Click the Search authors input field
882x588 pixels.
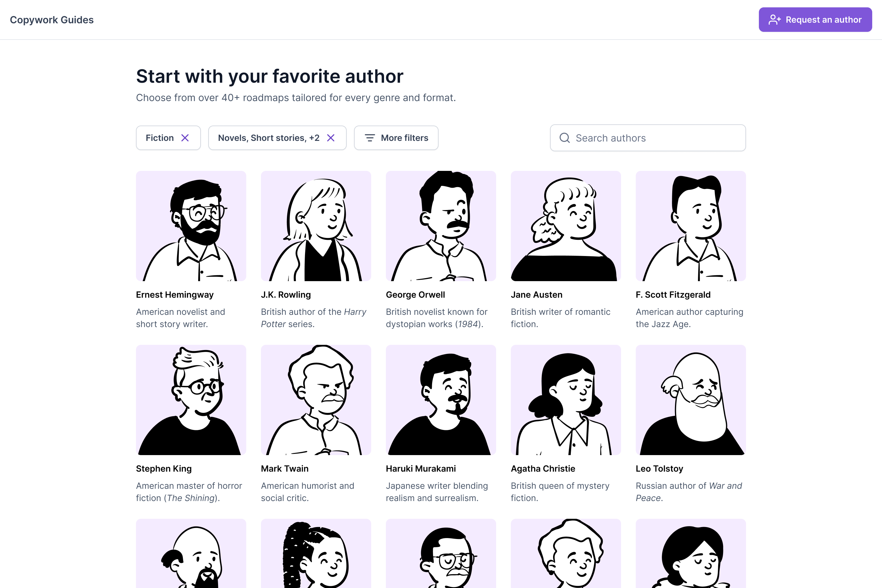[648, 138]
